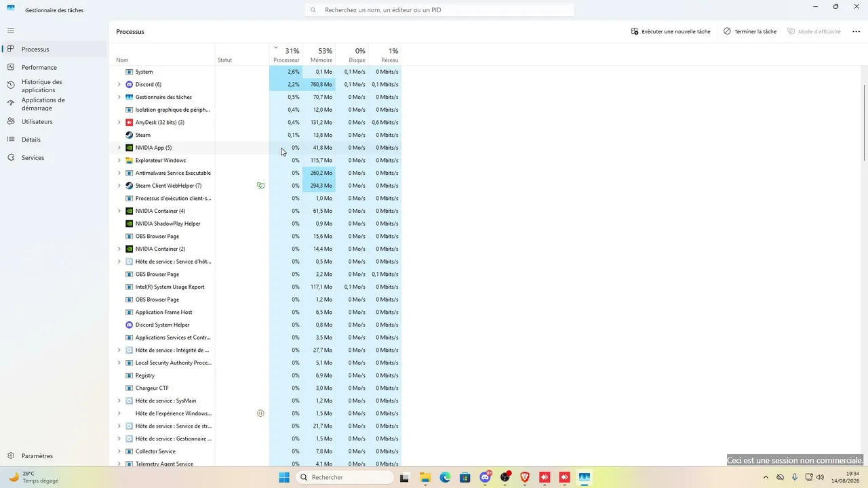Open Discord from the taskbar
The height and width of the screenshot is (488, 868).
coord(485,477)
